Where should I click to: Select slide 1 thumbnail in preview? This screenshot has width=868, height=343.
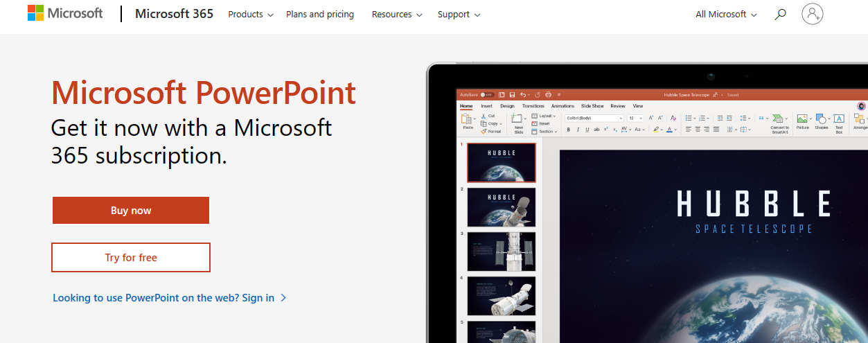coord(501,163)
